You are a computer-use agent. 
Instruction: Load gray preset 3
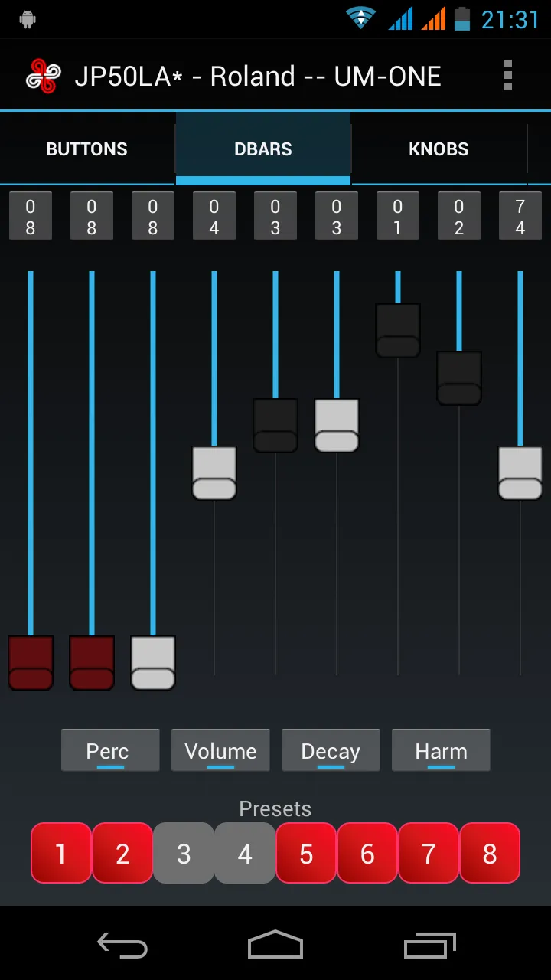[x=184, y=853]
